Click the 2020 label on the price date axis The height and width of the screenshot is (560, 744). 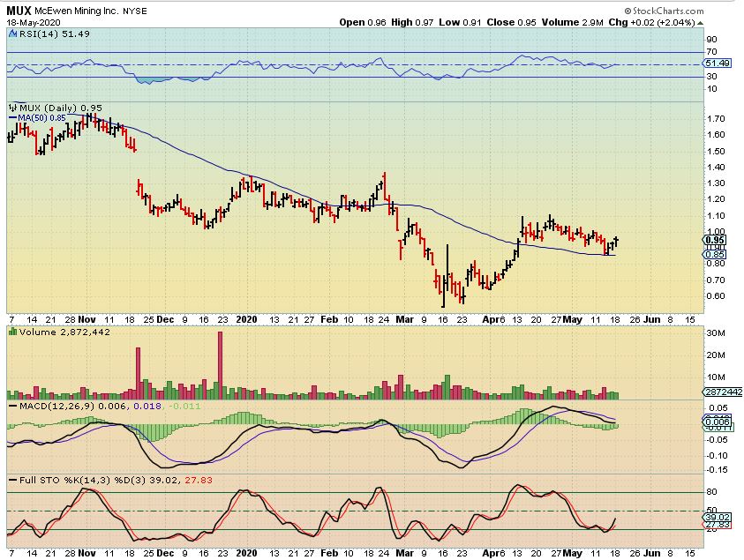click(x=246, y=319)
